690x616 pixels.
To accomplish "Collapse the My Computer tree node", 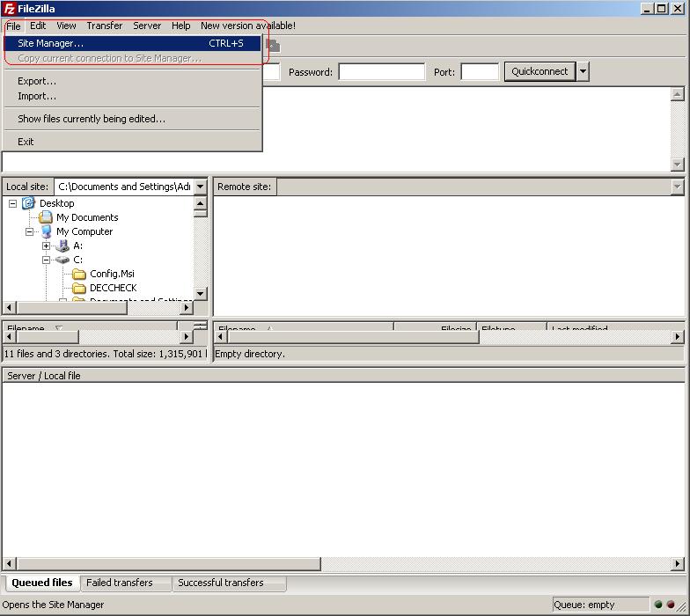I will 30,231.
